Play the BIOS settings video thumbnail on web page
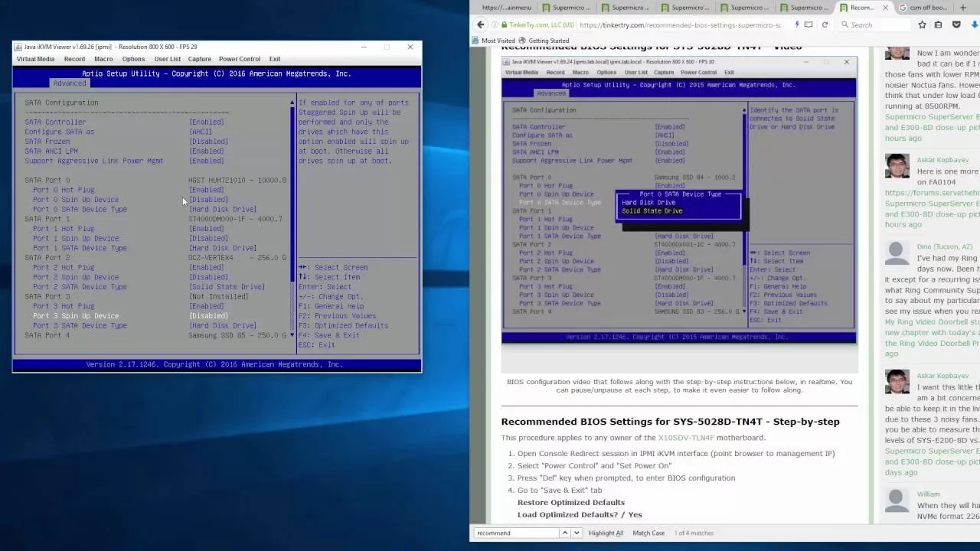 pos(679,200)
